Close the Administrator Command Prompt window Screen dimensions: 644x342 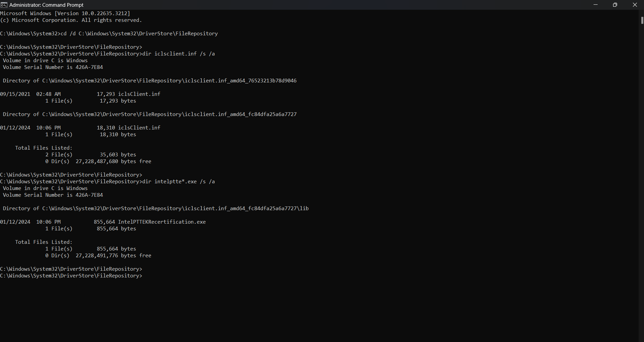click(635, 5)
